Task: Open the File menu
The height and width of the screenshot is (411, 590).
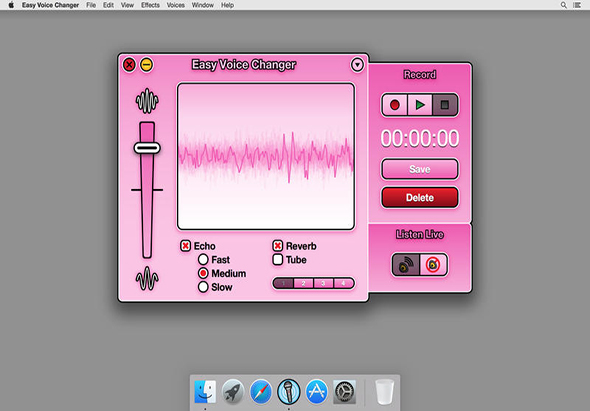Action: [91, 5]
